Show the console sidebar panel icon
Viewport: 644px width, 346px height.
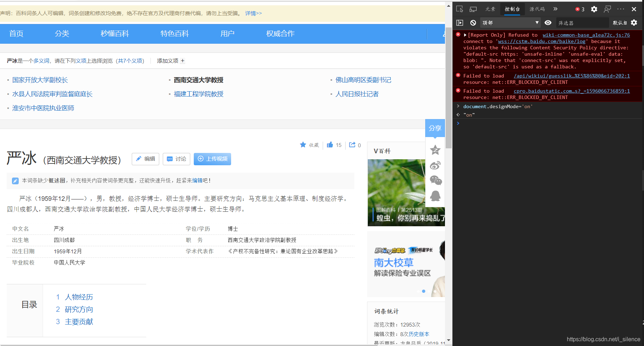[460, 23]
